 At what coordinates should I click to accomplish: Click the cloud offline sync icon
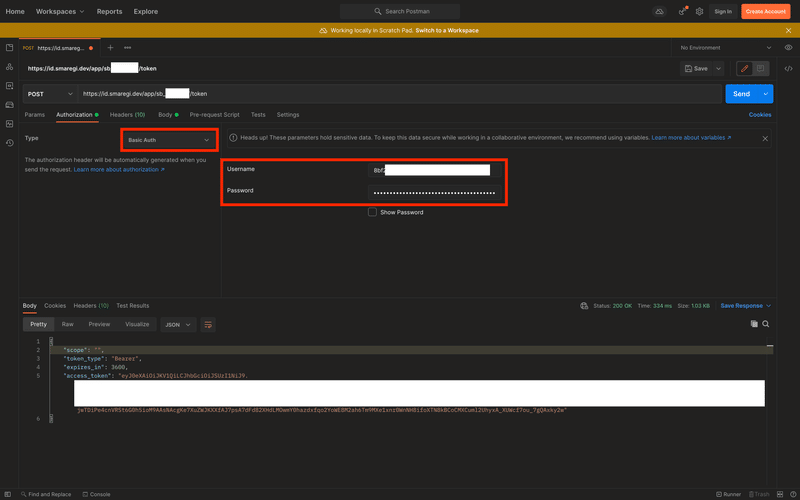tap(660, 11)
